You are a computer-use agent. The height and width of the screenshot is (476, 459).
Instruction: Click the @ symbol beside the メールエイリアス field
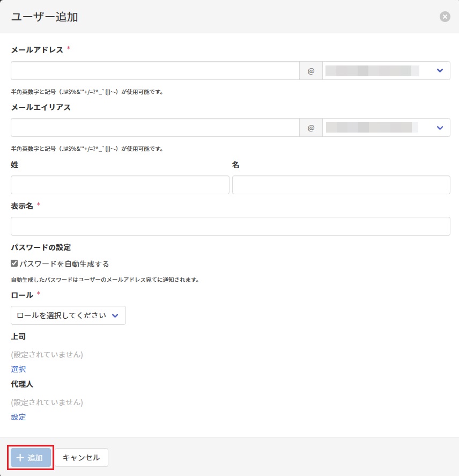(x=310, y=128)
